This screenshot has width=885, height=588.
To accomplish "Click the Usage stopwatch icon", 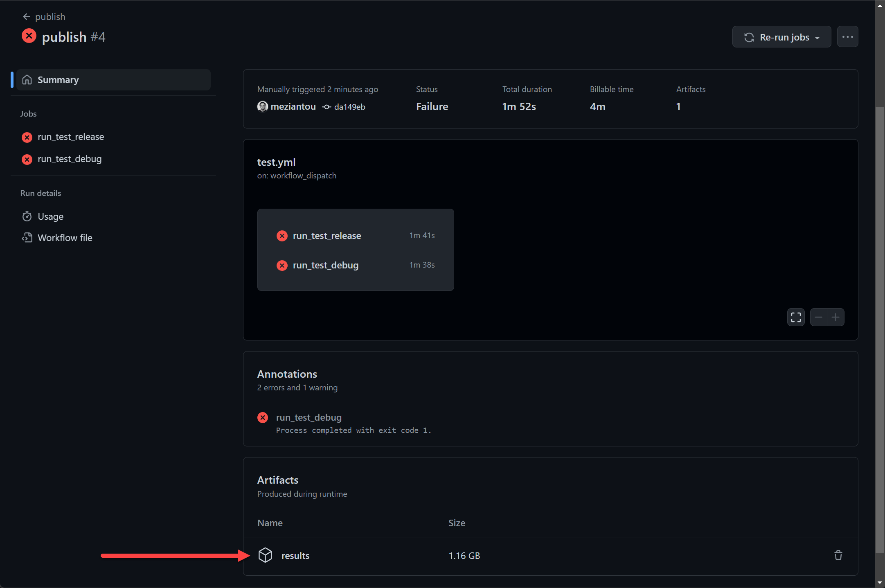I will point(27,216).
